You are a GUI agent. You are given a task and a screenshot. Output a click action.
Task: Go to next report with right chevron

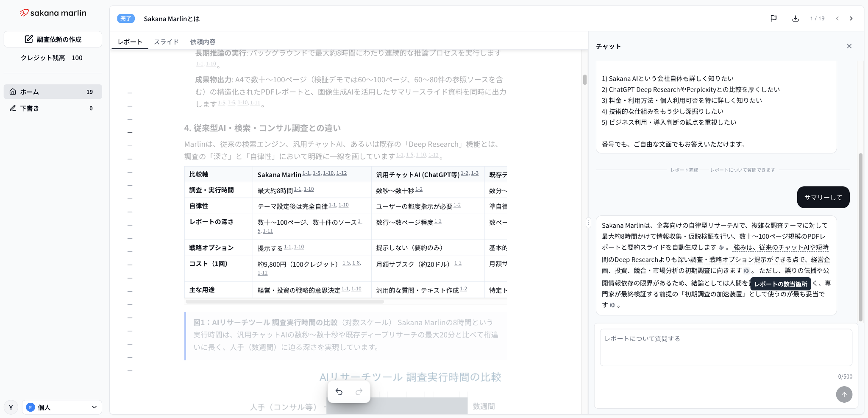[851, 18]
